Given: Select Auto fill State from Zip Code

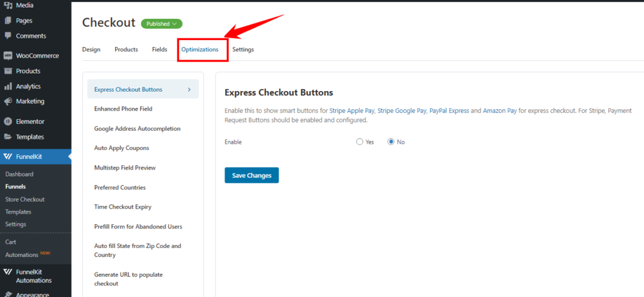Looking at the screenshot, I should [138, 251].
